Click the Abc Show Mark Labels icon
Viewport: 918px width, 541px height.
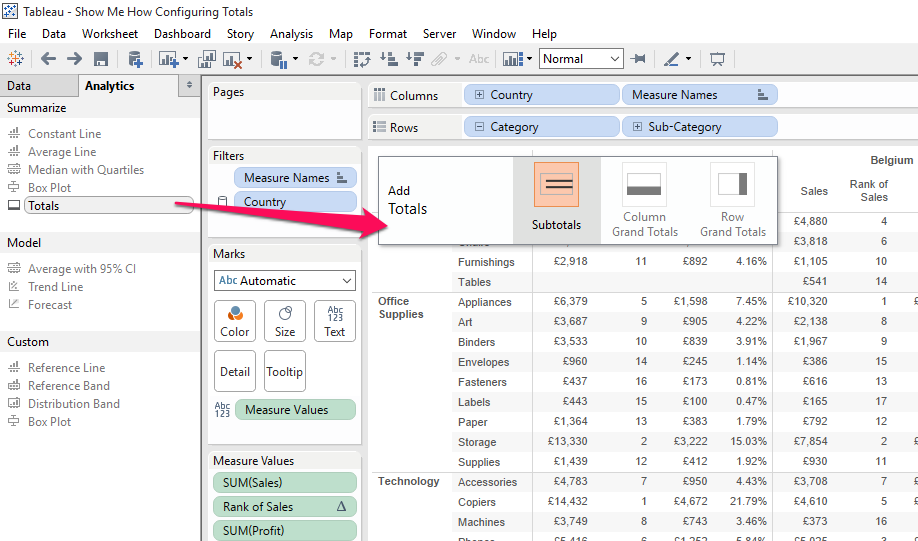479,59
